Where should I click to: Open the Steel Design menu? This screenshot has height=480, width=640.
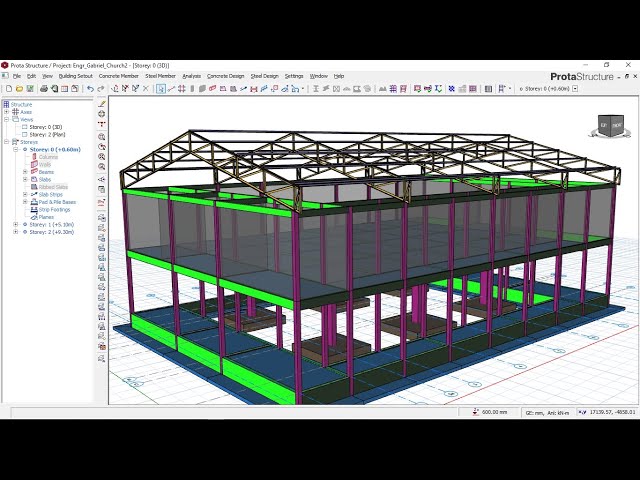point(264,76)
